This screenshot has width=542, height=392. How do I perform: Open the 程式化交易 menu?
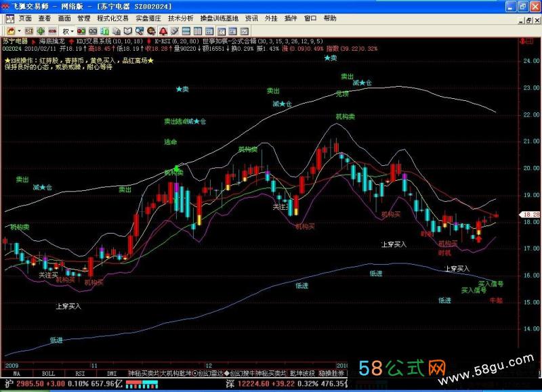[112, 18]
